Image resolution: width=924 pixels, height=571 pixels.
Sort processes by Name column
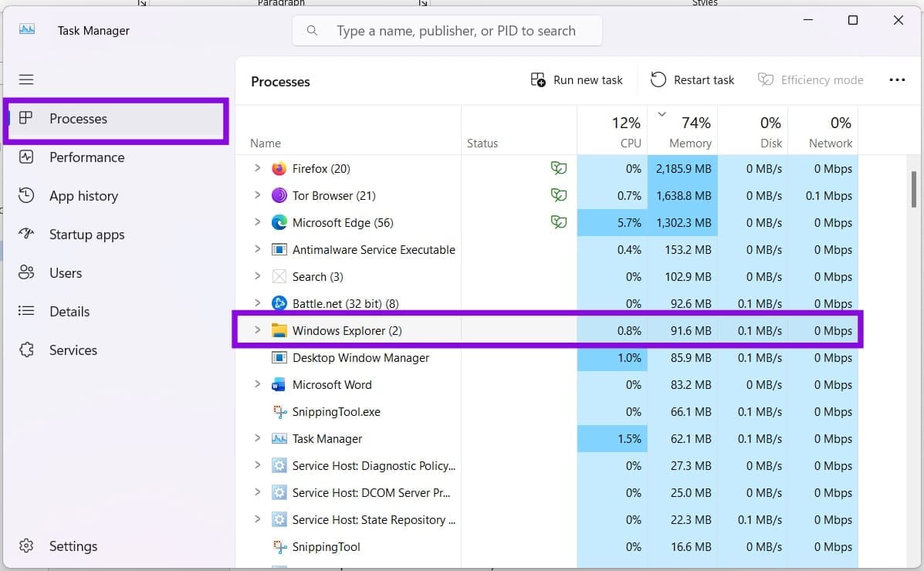click(347, 130)
